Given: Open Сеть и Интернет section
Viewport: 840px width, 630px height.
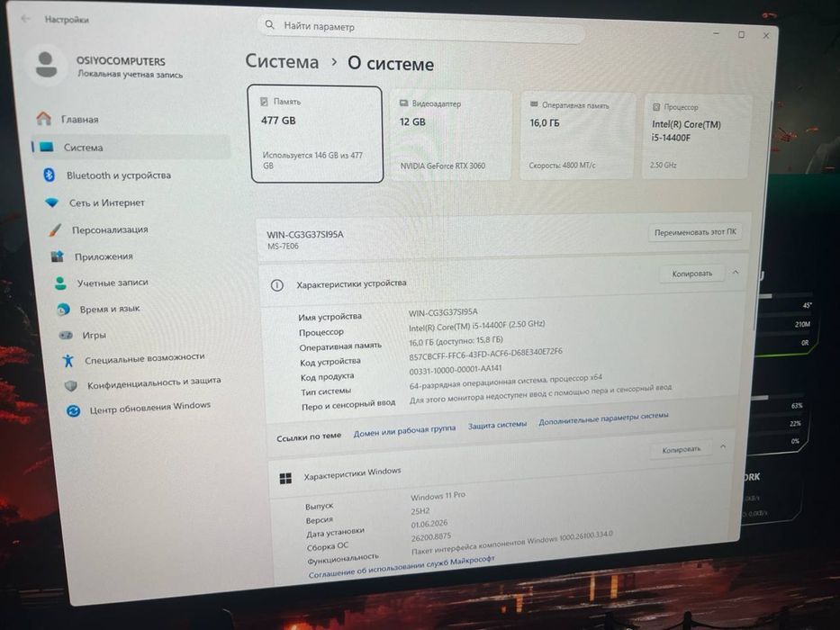Looking at the screenshot, I should pyautogui.click(x=106, y=203).
